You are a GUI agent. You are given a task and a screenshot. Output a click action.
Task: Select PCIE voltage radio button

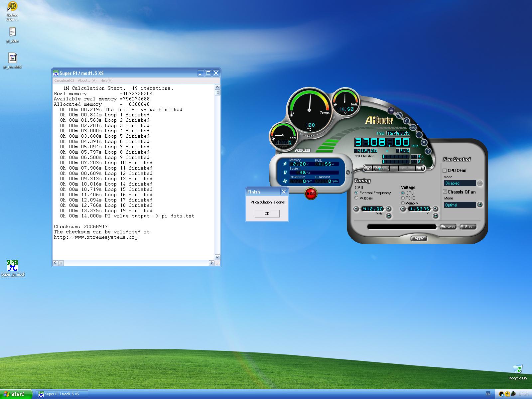(403, 198)
